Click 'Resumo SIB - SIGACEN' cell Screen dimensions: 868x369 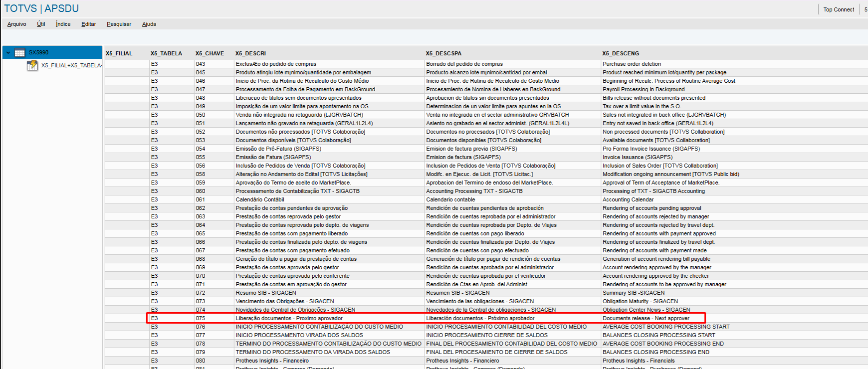pyautogui.click(x=329, y=293)
